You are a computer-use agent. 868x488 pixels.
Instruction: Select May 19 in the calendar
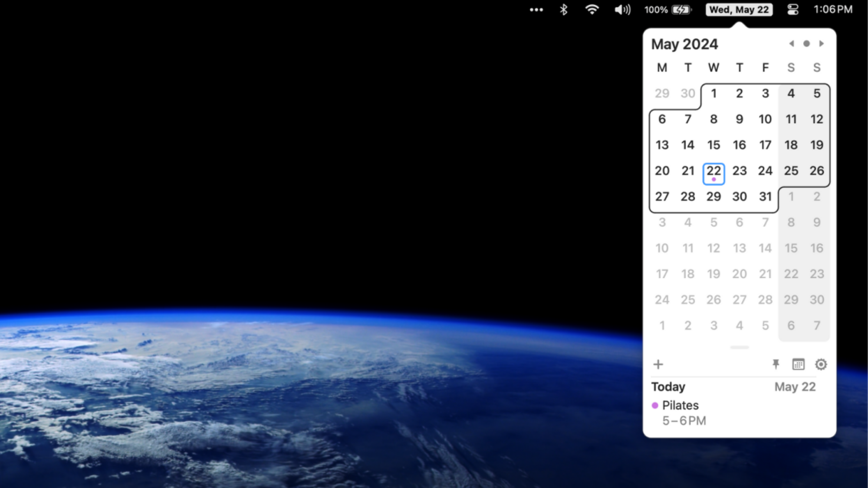(x=817, y=145)
